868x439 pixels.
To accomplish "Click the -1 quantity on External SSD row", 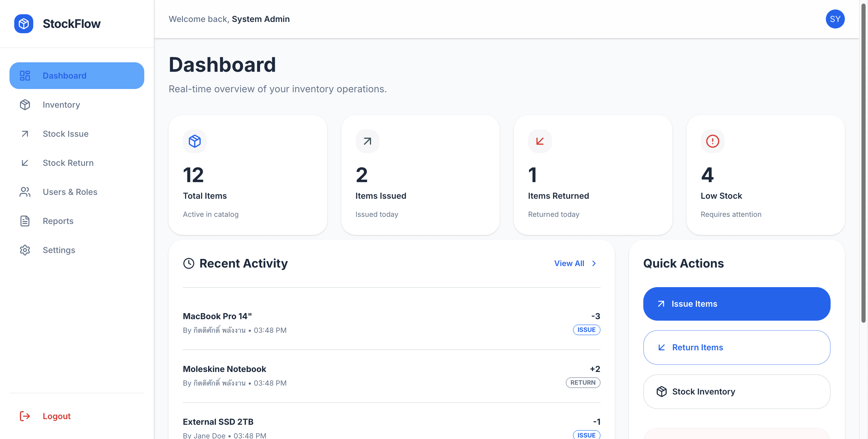I will 596,421.
